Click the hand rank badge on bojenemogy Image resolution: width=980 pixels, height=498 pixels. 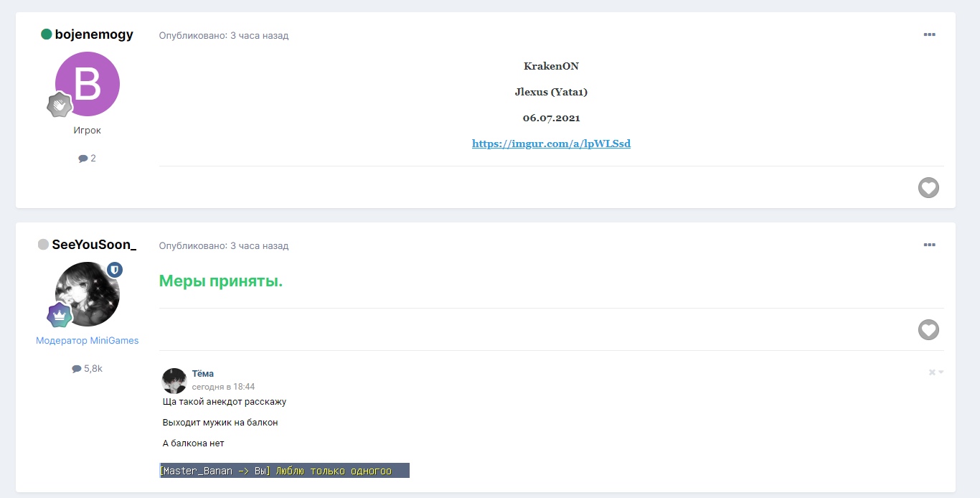[60, 105]
